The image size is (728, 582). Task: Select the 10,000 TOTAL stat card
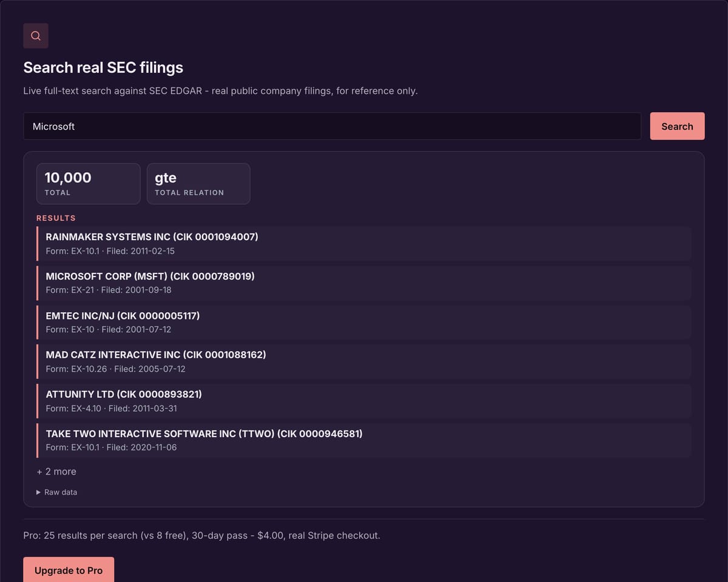(89, 184)
